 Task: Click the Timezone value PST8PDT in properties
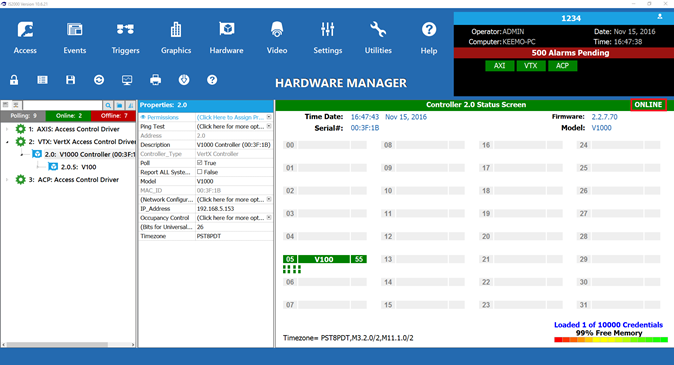click(209, 236)
